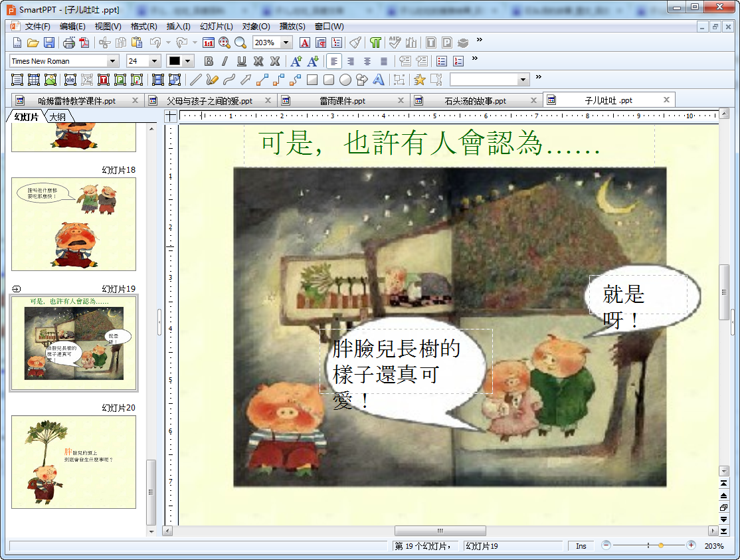Show actual size 1:1 view

[x=208, y=43]
